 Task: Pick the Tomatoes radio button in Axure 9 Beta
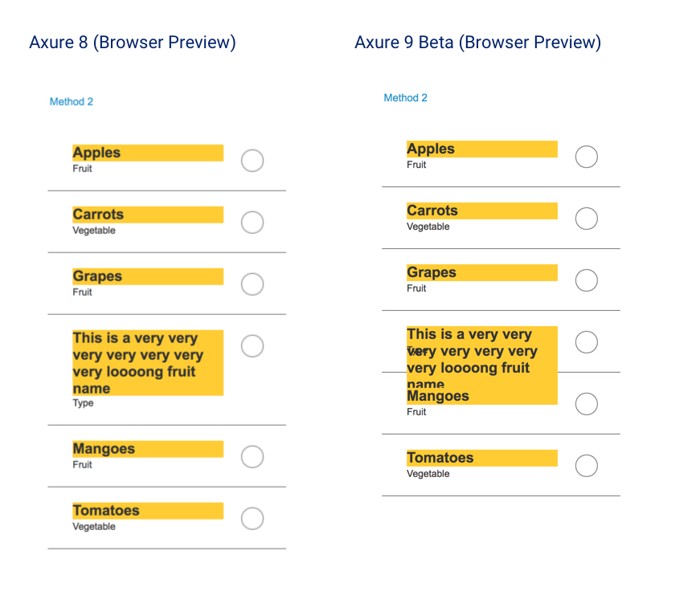click(x=586, y=465)
